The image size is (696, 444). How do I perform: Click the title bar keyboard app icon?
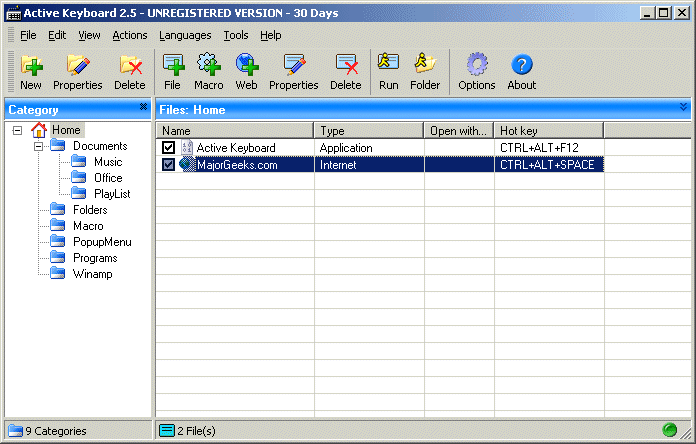[x=14, y=13]
